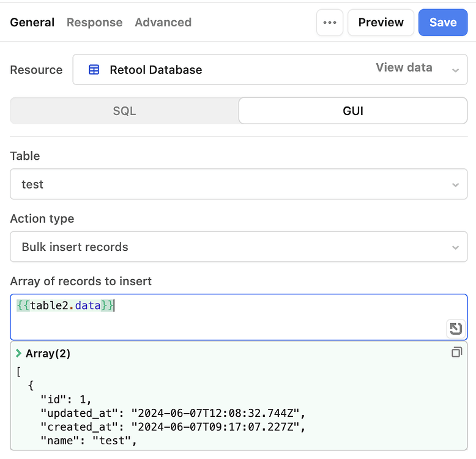Click the three-dot more options icon

(x=330, y=23)
